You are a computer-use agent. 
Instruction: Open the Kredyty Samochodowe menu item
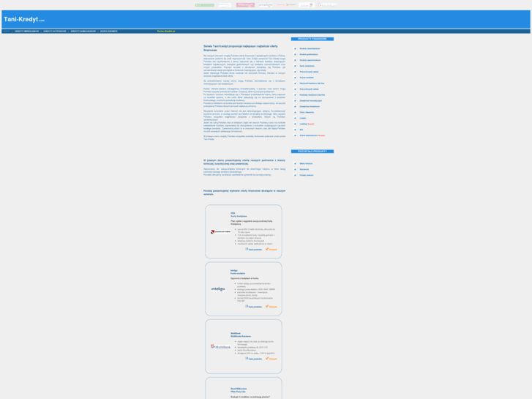click(x=83, y=31)
